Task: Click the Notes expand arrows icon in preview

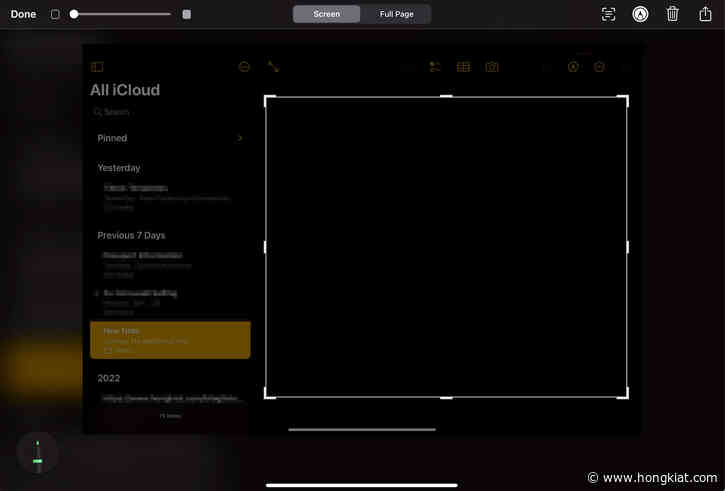Action: tap(273, 67)
